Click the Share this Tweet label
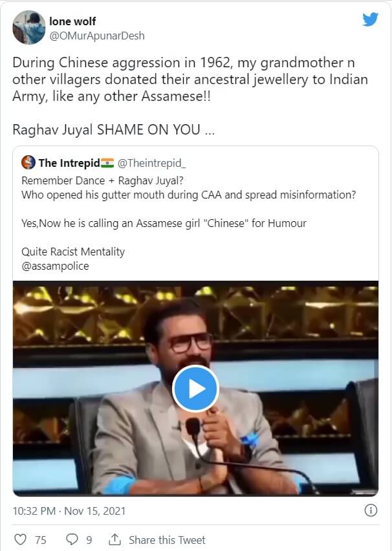Screen dimensions: 392x551 tap(167, 540)
